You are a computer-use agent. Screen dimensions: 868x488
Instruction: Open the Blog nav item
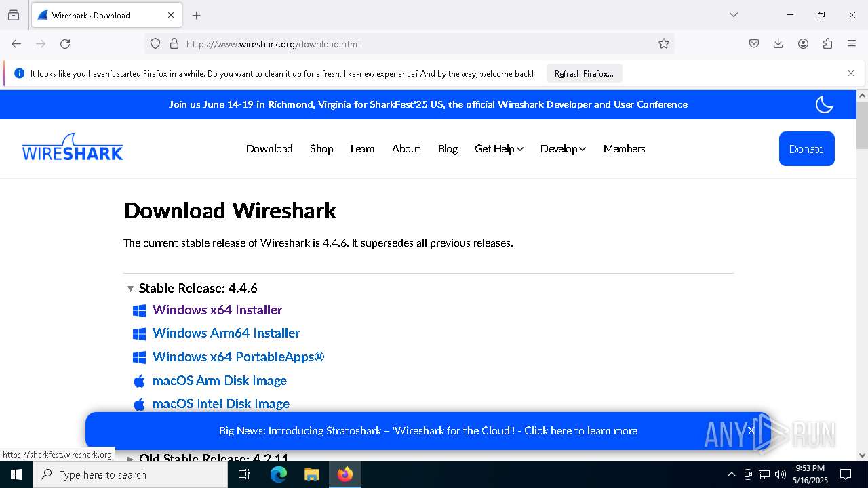coord(448,148)
